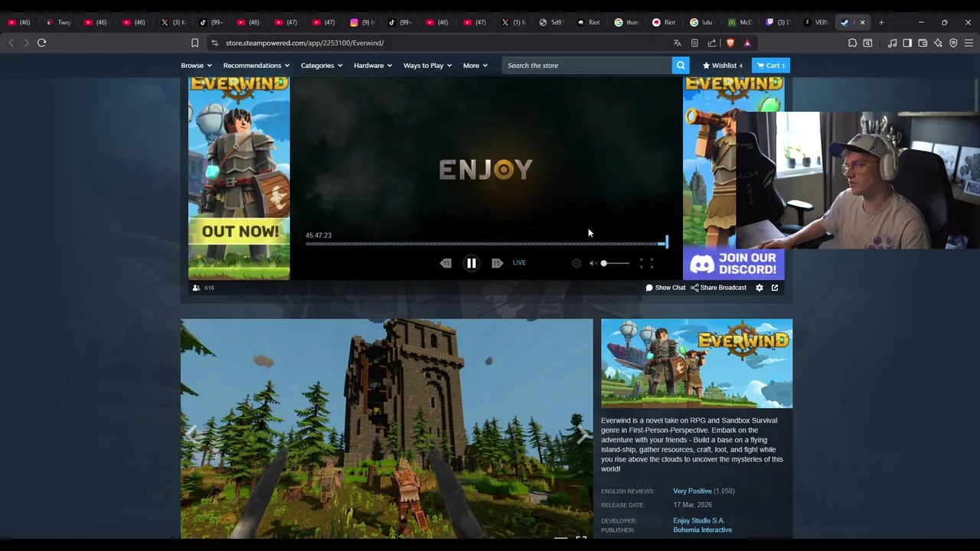Open the More dropdown menu

[475, 66]
